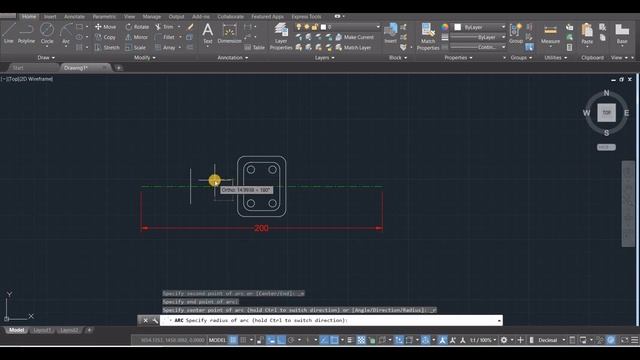Select the Circle tool
Screen dimensions: 640x360
tap(47, 33)
